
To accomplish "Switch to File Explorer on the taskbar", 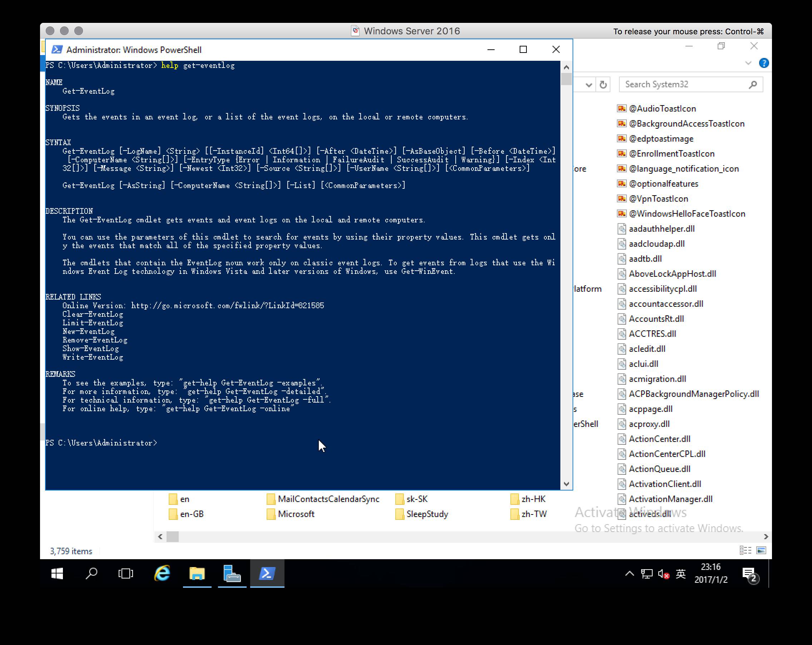I will click(x=197, y=574).
